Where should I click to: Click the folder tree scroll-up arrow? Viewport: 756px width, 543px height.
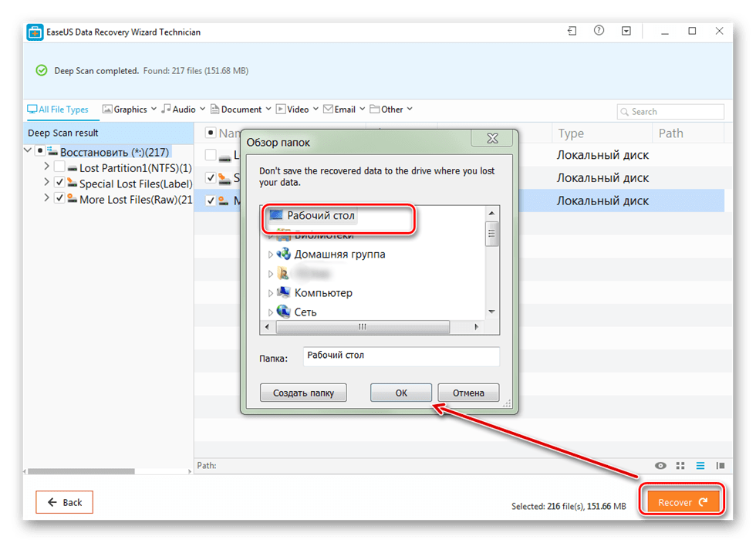pyautogui.click(x=492, y=213)
